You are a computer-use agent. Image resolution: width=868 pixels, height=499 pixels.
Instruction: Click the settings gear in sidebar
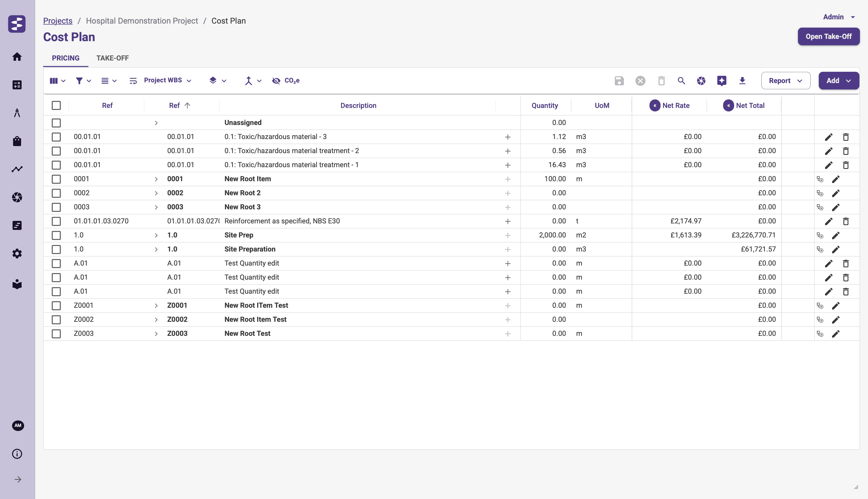click(x=17, y=254)
